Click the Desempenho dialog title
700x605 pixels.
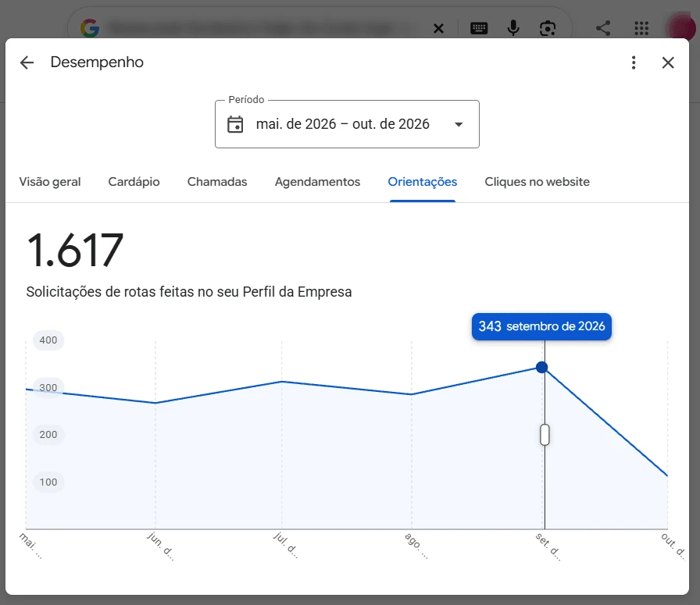97,62
